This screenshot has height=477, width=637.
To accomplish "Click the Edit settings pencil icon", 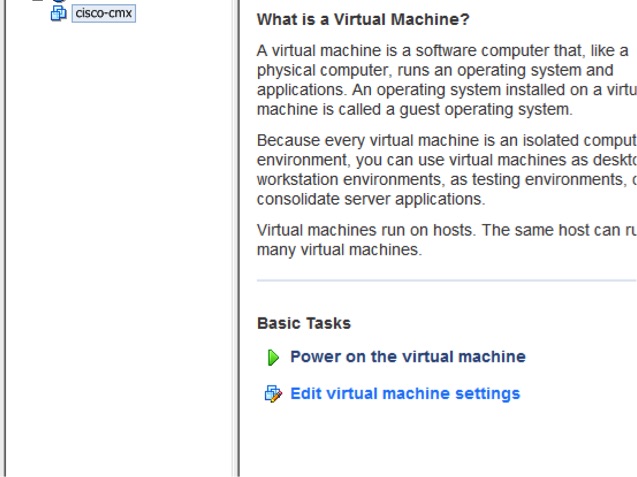I will [x=273, y=394].
